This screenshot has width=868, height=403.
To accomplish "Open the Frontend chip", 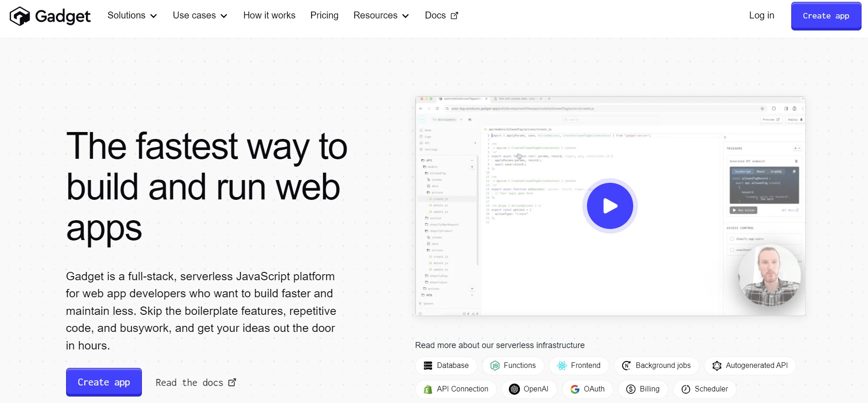I will 579,366.
